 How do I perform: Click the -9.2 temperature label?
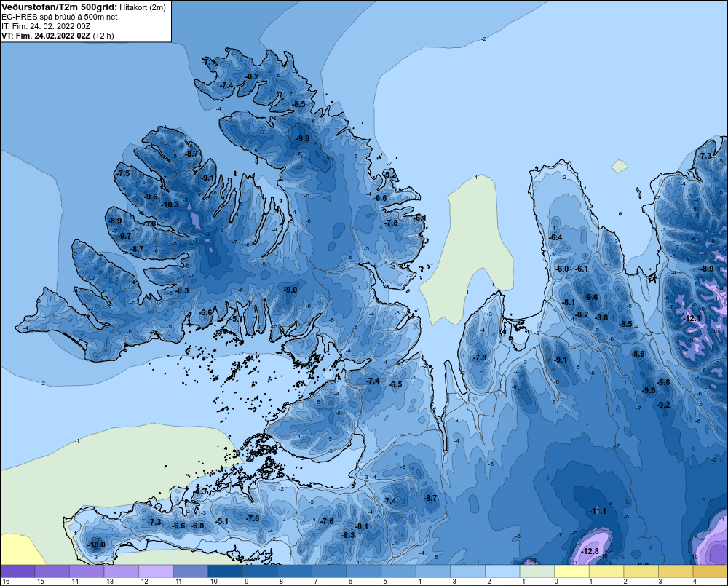pyautogui.click(x=663, y=405)
